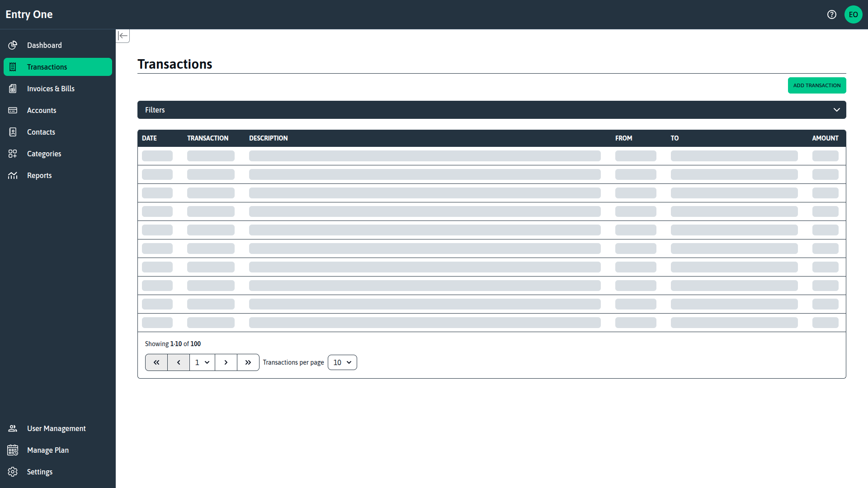Image resolution: width=868 pixels, height=488 pixels.
Task: Select the Contacts address book icon
Action: point(13,131)
